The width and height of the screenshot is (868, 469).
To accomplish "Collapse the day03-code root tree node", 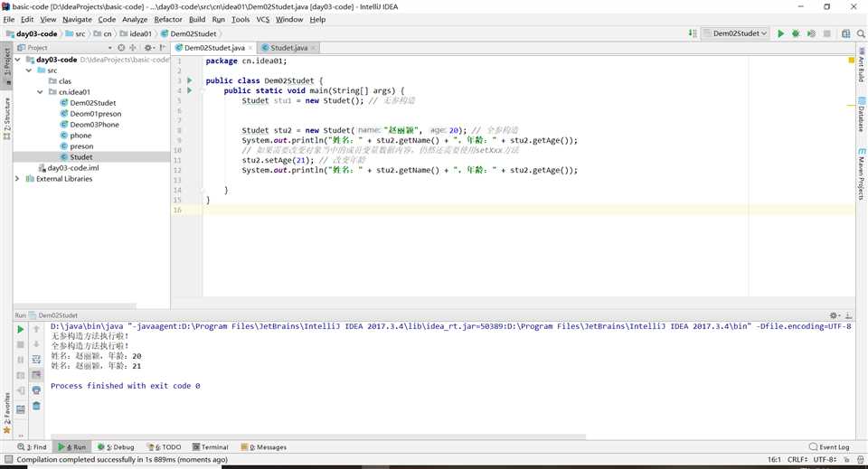I will coord(18,59).
